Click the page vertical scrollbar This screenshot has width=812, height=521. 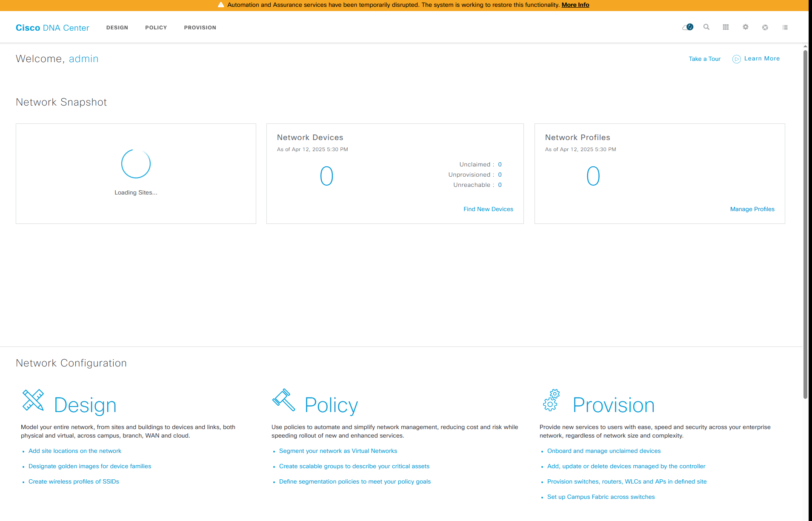tap(805, 224)
